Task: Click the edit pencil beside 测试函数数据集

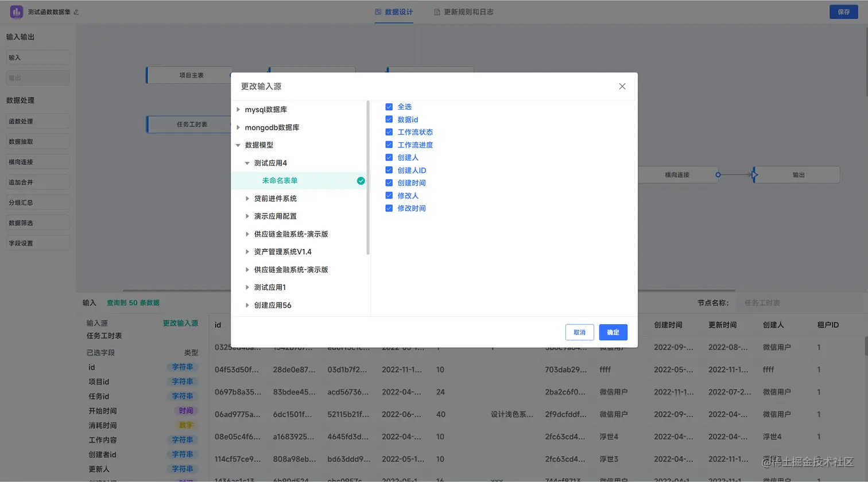Action: click(76, 12)
